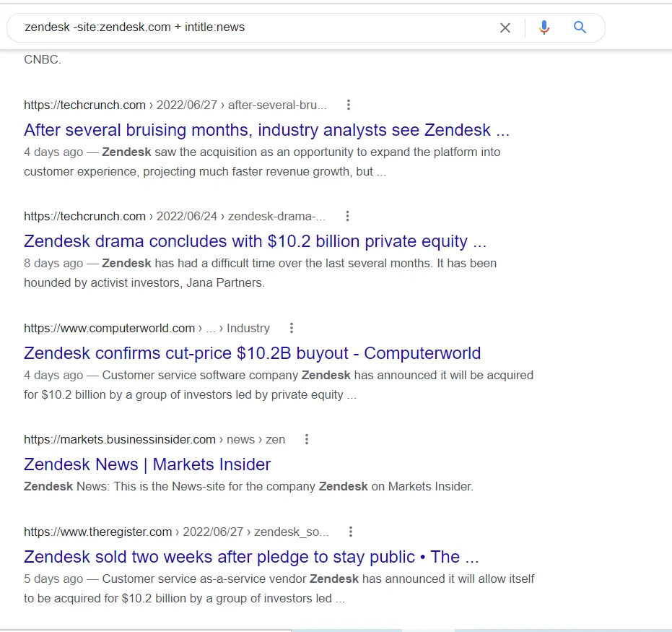Open "After several bruising months" article link

click(266, 130)
